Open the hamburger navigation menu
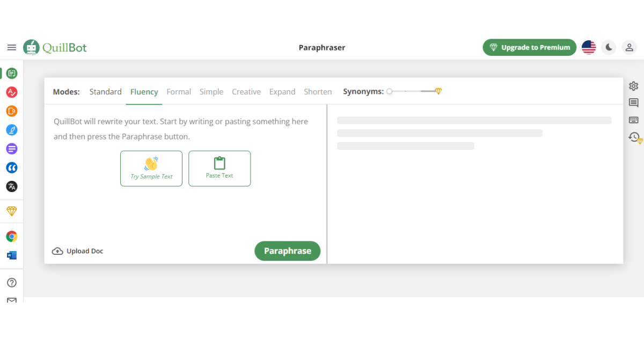The height and width of the screenshot is (338, 644). (12, 47)
